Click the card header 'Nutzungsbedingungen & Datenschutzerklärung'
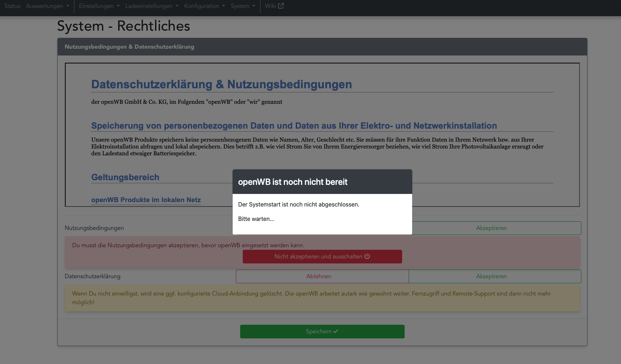Viewport: 621px width, 364px height. [322, 47]
